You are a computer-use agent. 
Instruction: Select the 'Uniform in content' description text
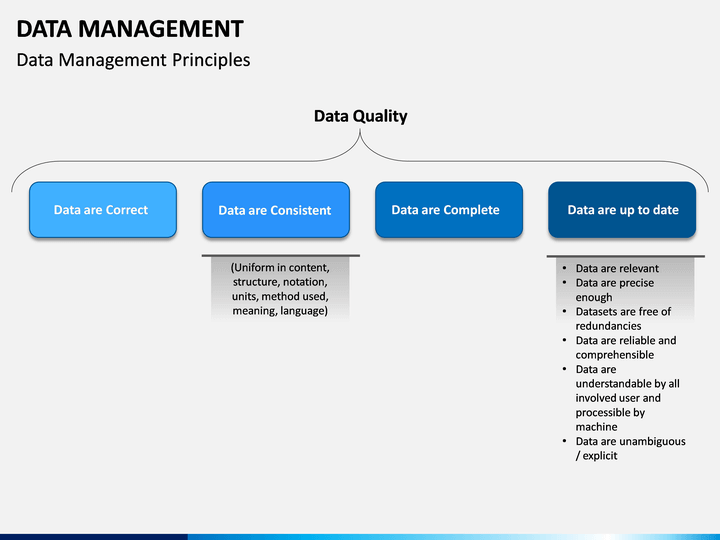click(x=280, y=289)
